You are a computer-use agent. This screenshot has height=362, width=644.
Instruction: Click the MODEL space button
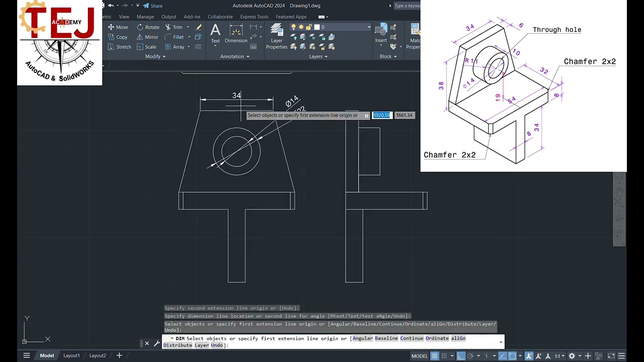pyautogui.click(x=420, y=356)
